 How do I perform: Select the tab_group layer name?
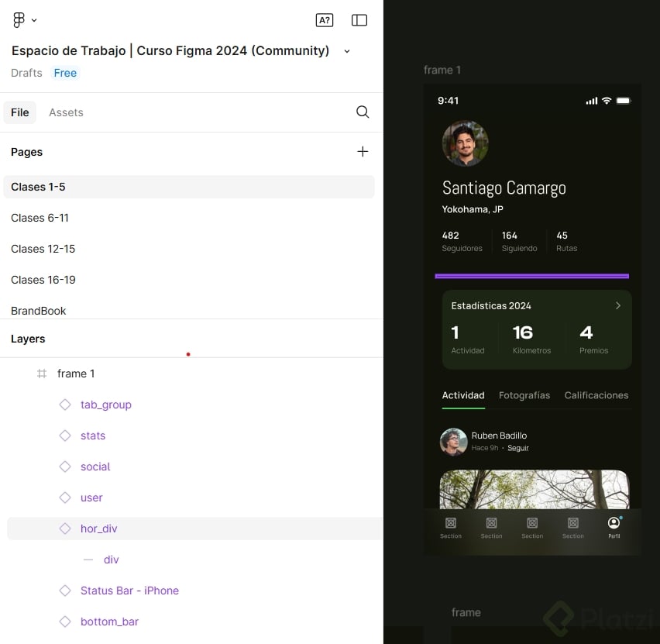click(106, 405)
